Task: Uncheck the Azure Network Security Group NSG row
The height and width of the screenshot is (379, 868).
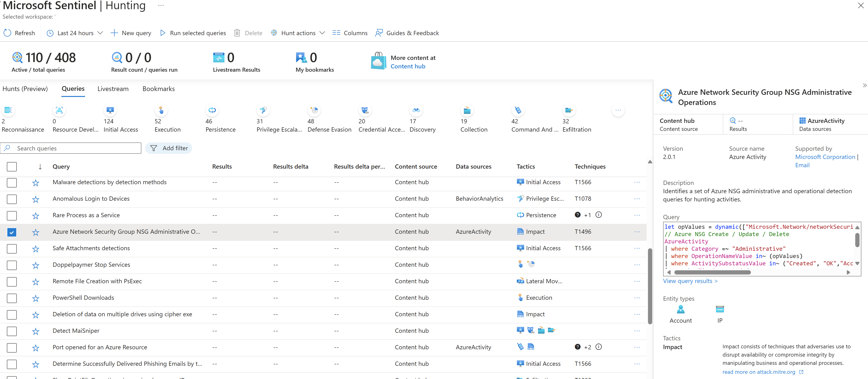Action: (x=12, y=232)
